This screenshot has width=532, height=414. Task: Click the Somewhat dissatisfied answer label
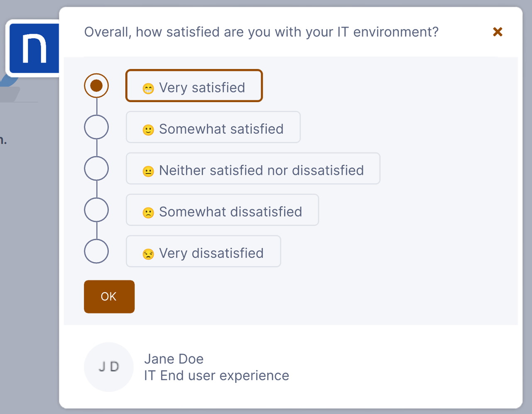pos(230,212)
